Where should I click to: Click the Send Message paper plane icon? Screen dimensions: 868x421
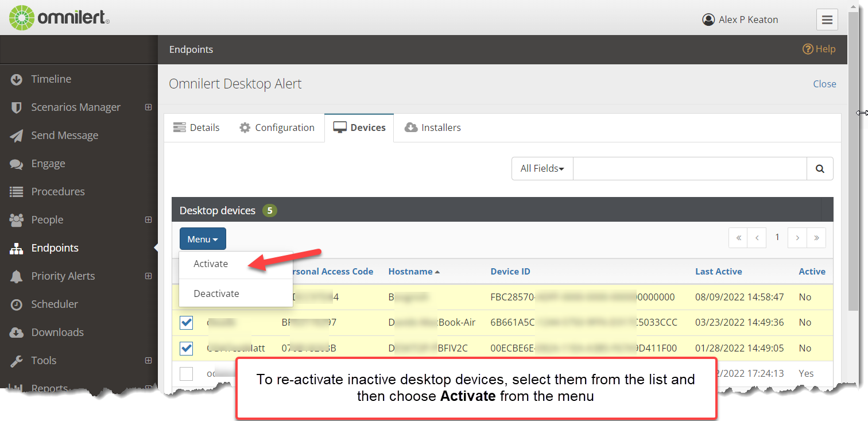pyautogui.click(x=17, y=136)
